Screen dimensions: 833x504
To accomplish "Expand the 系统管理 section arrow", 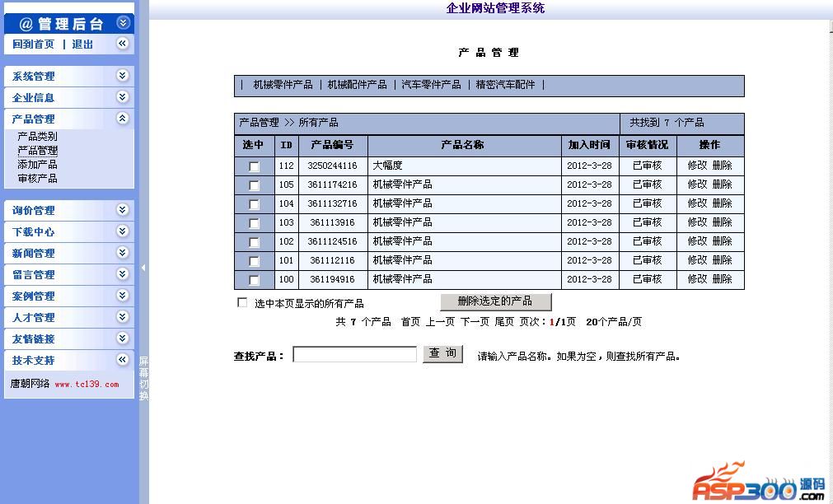I will [123, 76].
